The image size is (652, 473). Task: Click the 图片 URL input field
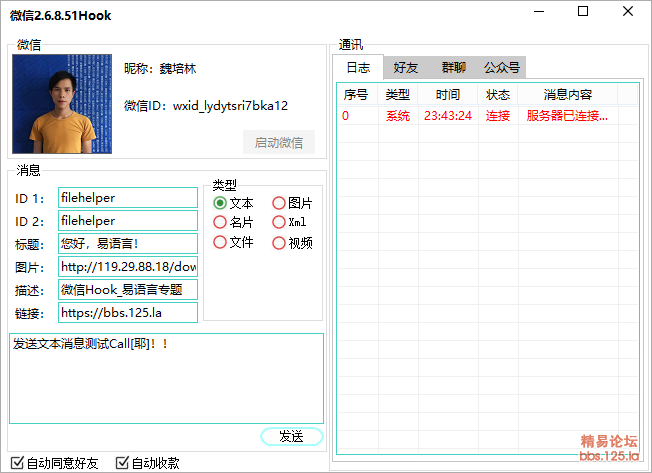point(128,267)
